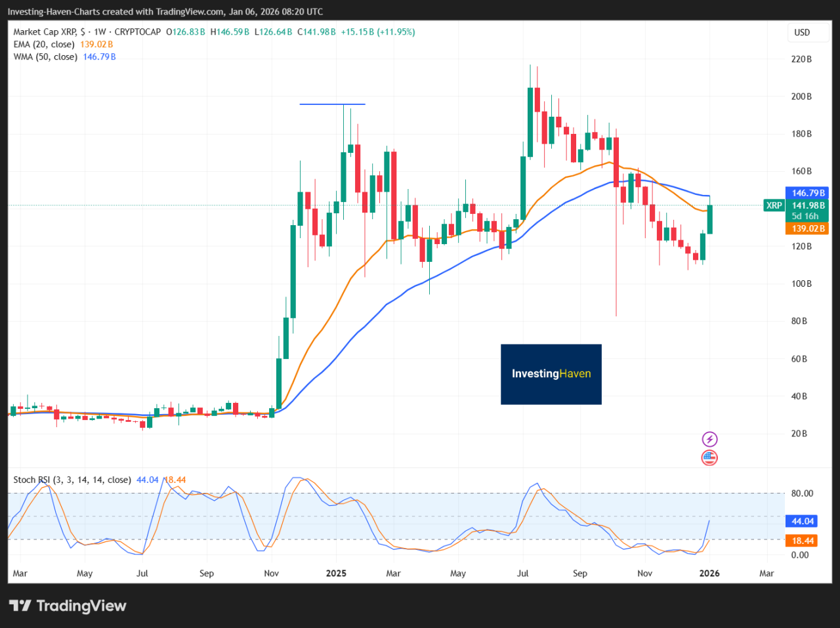Open the USD currency selector
The width and height of the screenshot is (840, 628).
(x=802, y=32)
